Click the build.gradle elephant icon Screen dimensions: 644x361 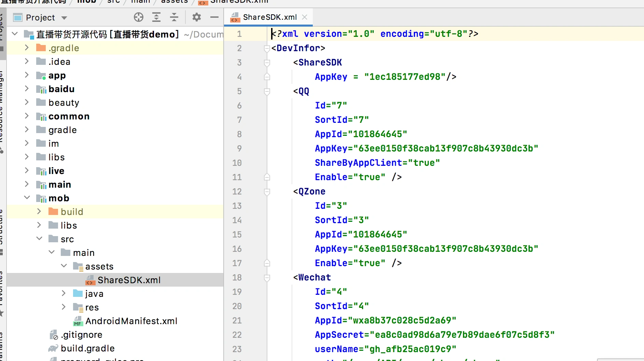click(x=53, y=348)
